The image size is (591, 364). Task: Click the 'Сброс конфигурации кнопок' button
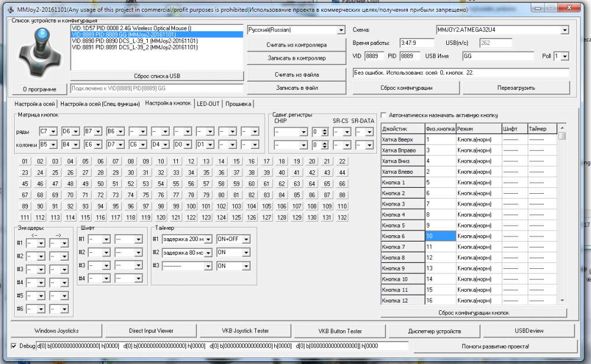473,313
